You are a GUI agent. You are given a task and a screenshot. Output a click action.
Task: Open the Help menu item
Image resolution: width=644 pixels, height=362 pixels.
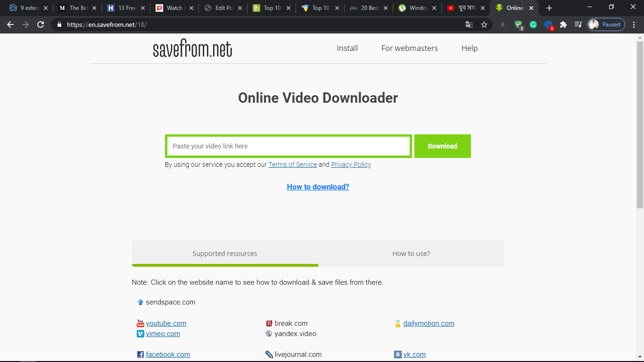470,48
